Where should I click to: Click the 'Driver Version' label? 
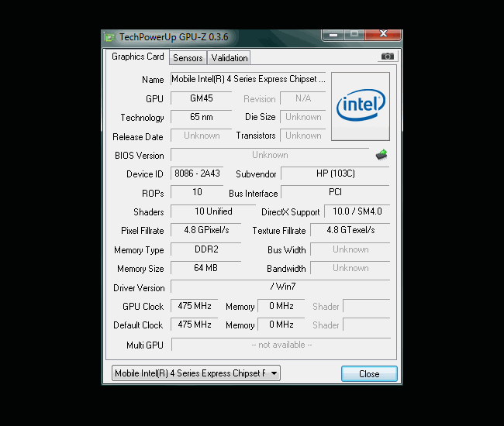click(139, 287)
